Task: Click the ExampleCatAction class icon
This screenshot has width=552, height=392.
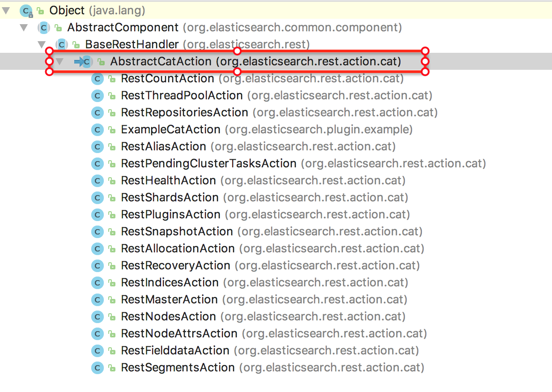Action: tap(97, 130)
